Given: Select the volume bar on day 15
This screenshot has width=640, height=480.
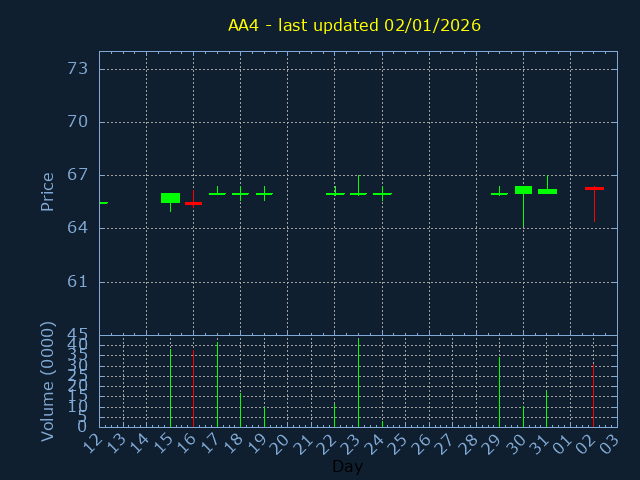Looking at the screenshot, I should click(170, 387).
